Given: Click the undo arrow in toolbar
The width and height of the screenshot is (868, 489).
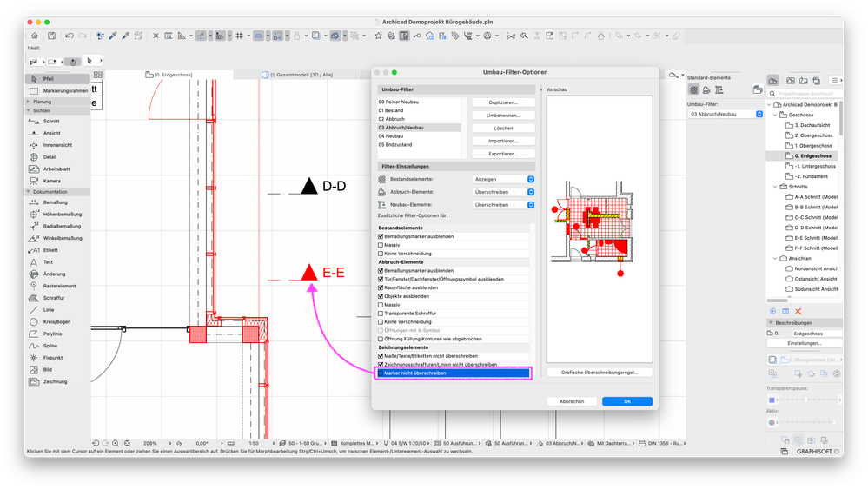Looking at the screenshot, I should pos(70,36).
